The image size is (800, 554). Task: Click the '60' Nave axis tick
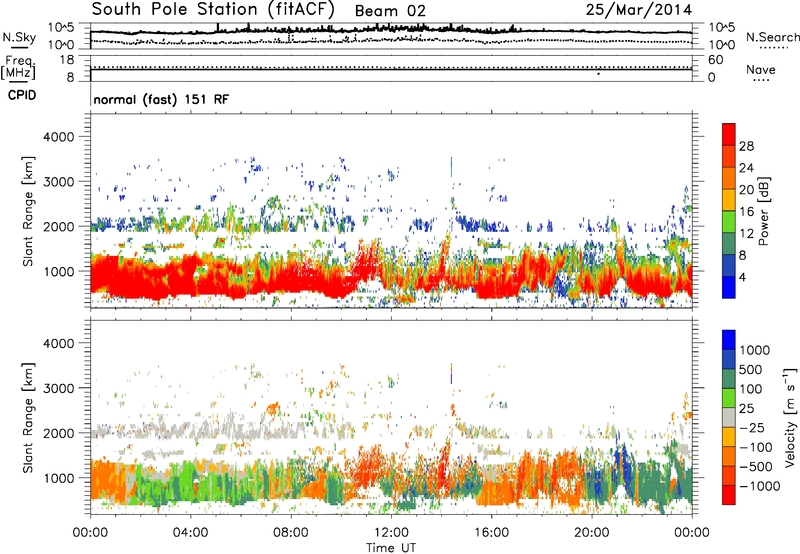click(715, 60)
